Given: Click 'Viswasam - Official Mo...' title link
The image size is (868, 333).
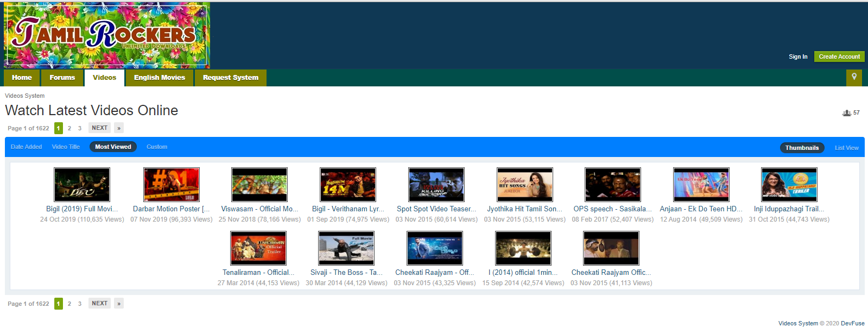Looking at the screenshot, I should click(259, 209).
